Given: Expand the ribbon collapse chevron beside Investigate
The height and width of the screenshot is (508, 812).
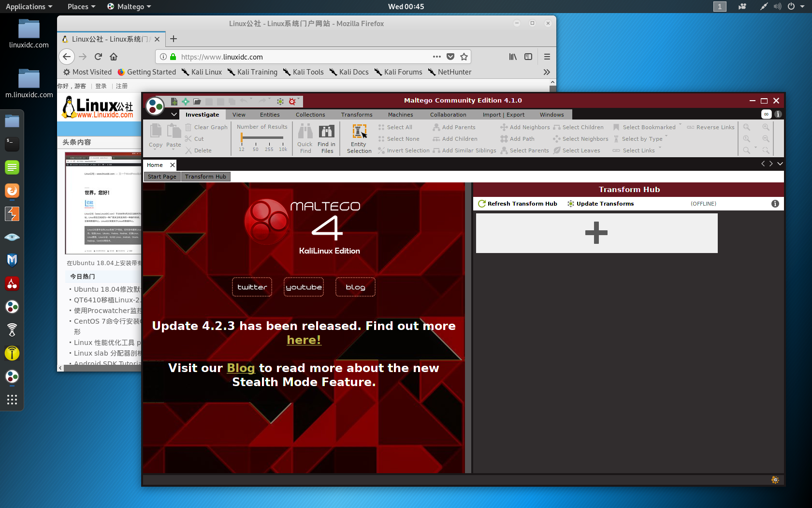Looking at the screenshot, I should point(174,115).
